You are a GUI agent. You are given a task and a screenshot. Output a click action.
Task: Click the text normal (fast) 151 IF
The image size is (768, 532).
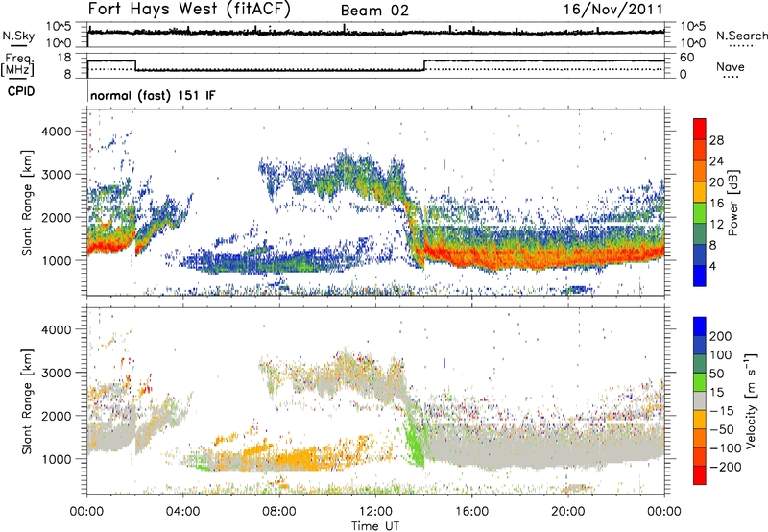(154, 95)
